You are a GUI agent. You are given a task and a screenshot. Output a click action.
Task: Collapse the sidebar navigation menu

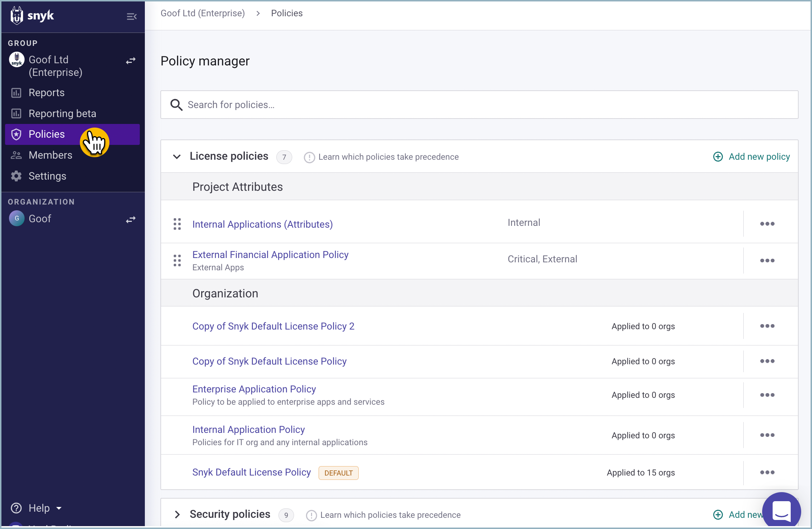coord(131,16)
